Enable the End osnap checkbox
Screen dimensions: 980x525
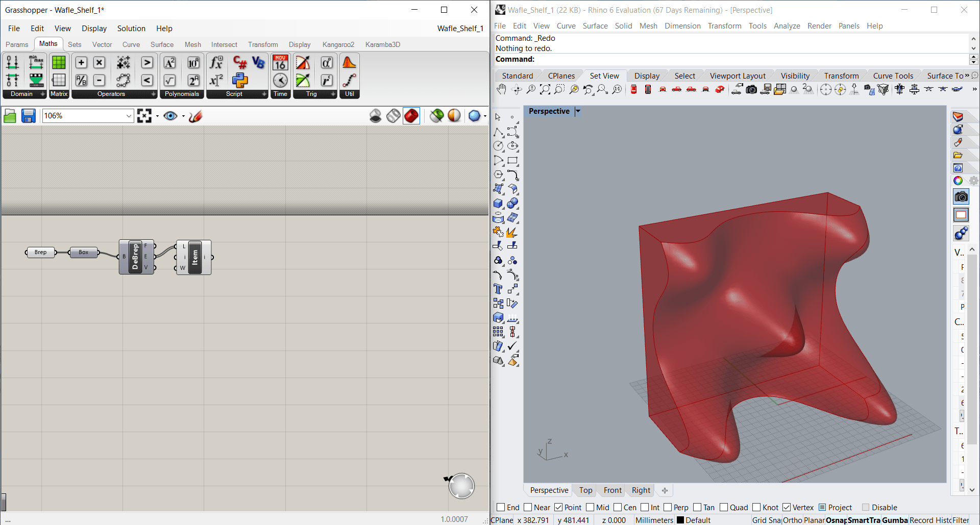(501, 507)
